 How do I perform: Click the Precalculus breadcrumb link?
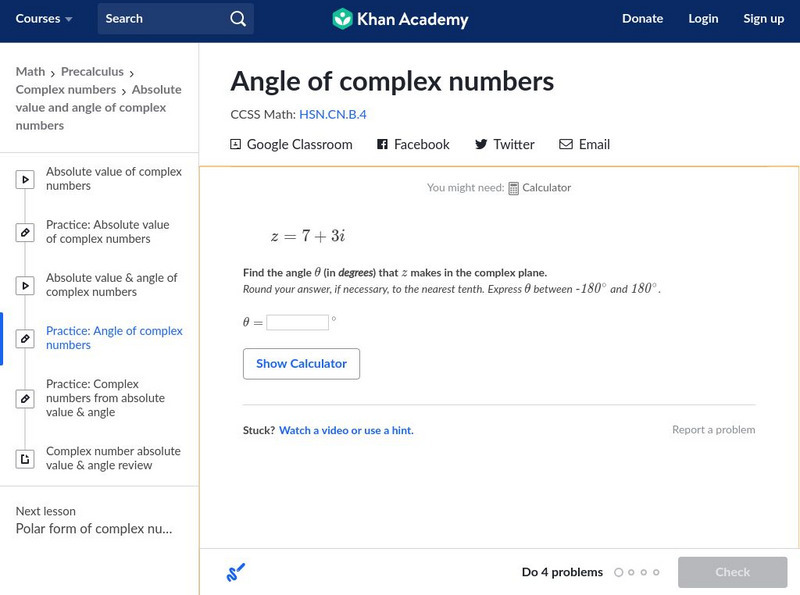[x=92, y=72]
